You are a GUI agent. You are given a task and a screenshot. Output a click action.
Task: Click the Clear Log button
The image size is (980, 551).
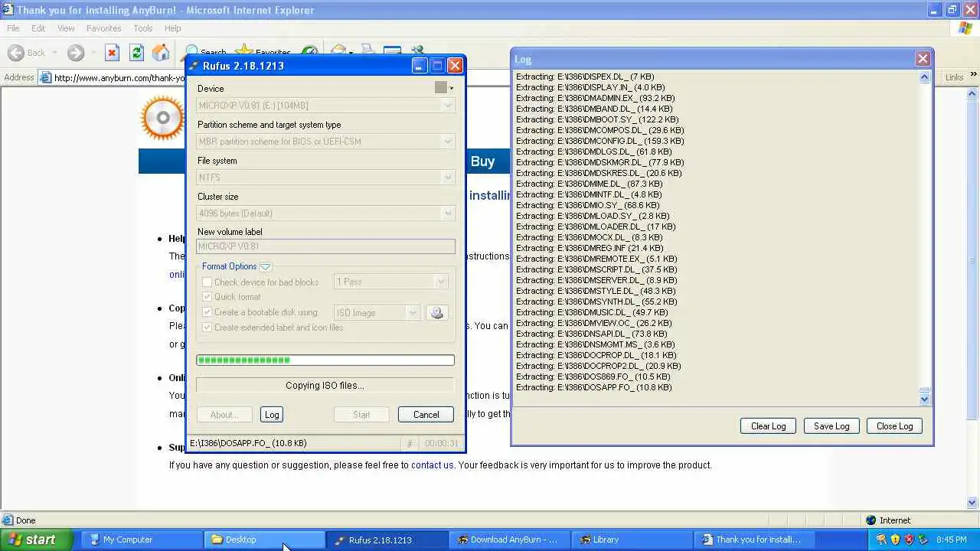768,426
